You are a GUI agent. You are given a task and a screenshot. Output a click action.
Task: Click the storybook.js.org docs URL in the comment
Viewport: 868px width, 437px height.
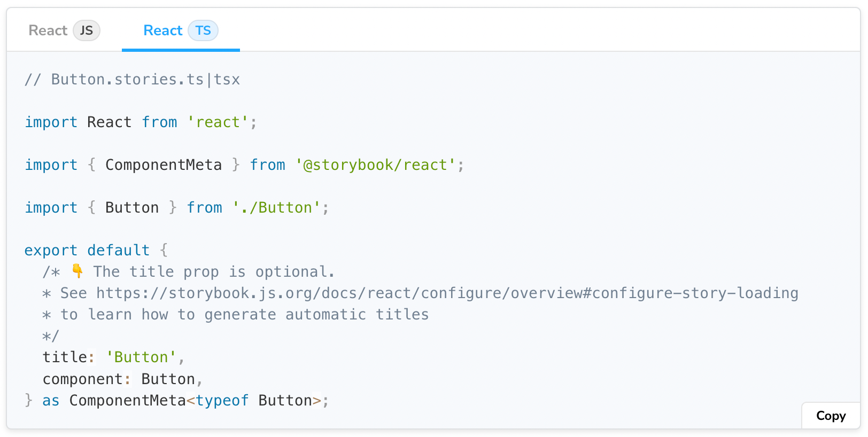447,293
